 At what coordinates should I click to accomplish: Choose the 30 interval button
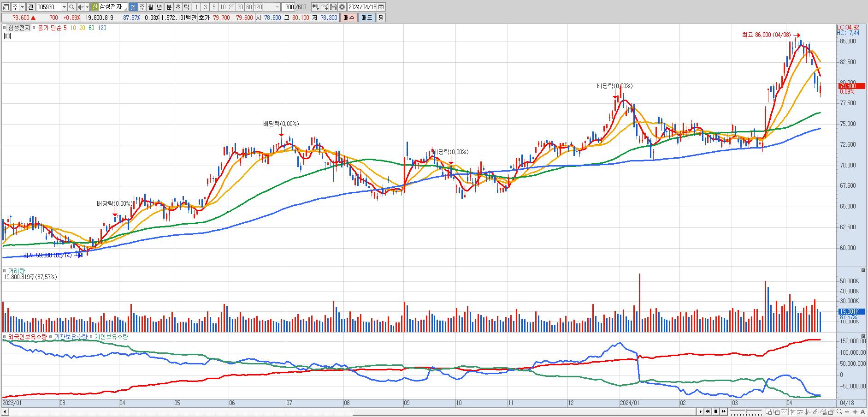[x=240, y=7]
